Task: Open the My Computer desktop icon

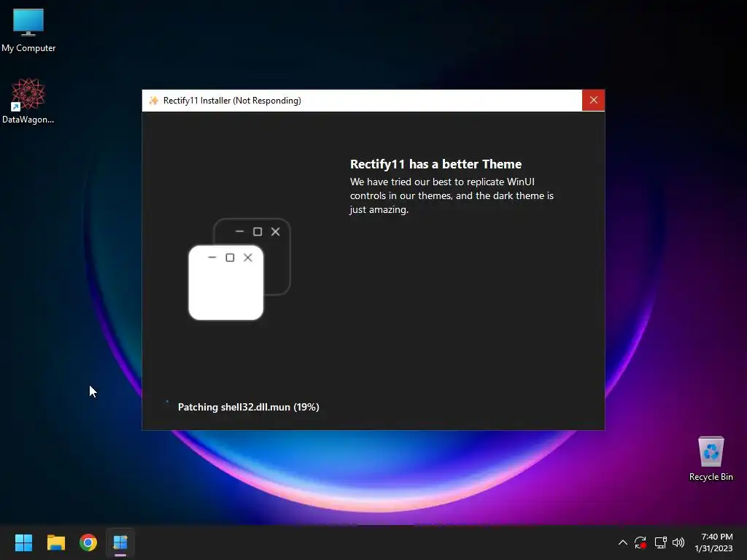Action: pos(28,31)
